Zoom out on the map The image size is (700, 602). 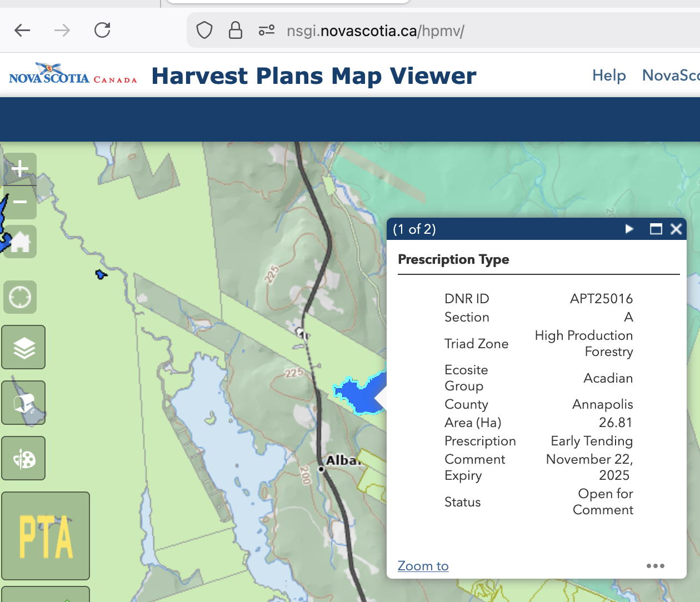[x=20, y=202]
